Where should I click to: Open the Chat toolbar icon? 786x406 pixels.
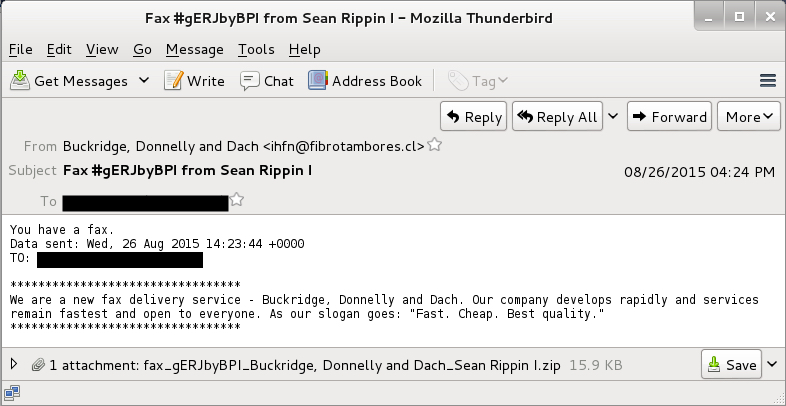249,81
